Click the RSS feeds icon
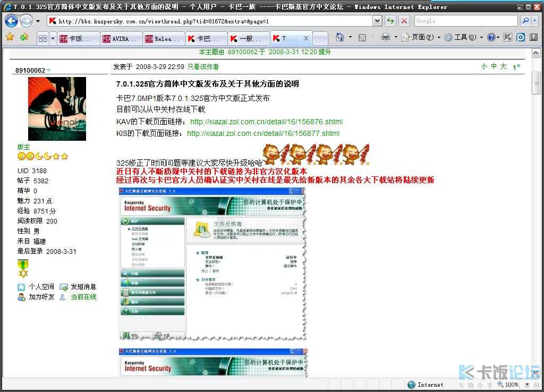The image size is (544, 392). tap(362, 38)
